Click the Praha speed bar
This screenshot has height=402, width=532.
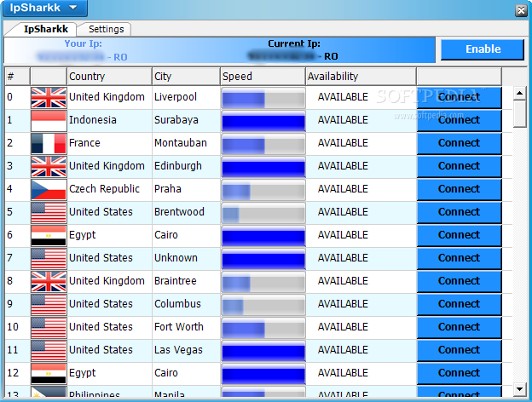pos(263,190)
